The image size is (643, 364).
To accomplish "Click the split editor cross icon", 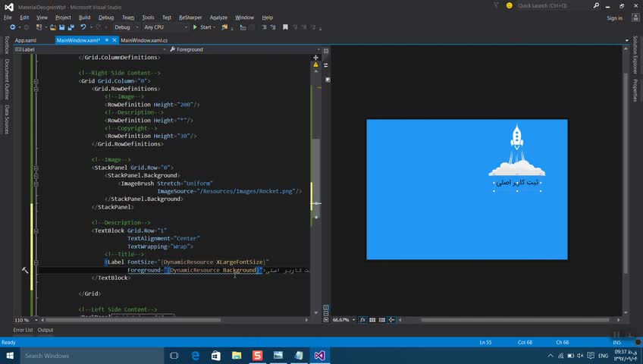I will 315,58.
